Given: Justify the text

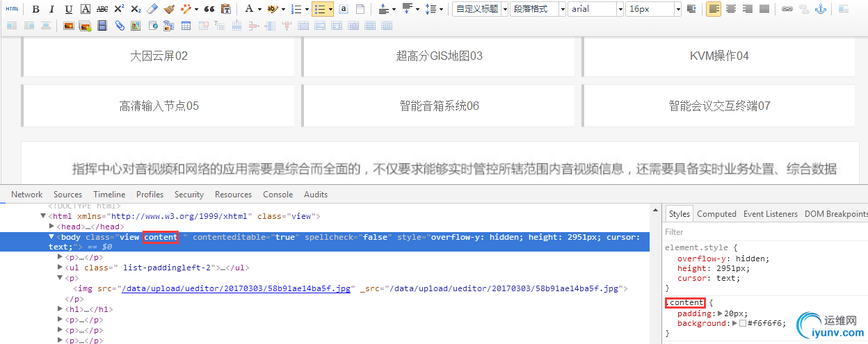Looking at the screenshot, I should pyautogui.click(x=764, y=9).
